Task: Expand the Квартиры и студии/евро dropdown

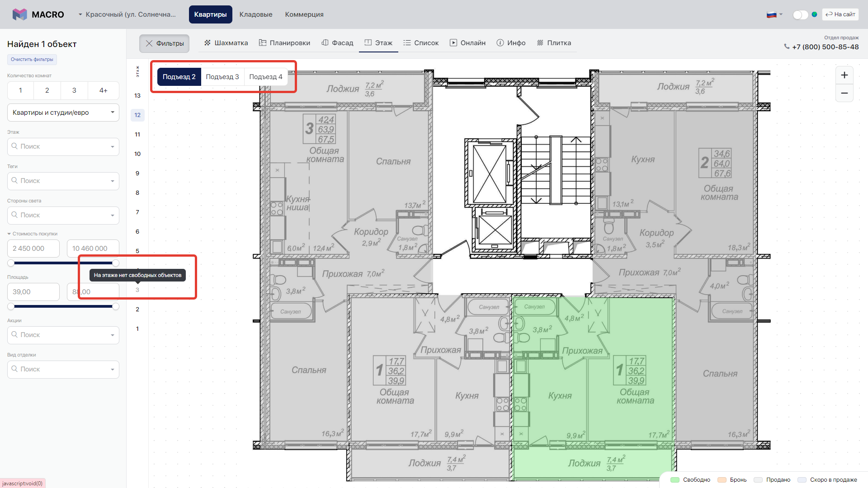Action: point(63,113)
